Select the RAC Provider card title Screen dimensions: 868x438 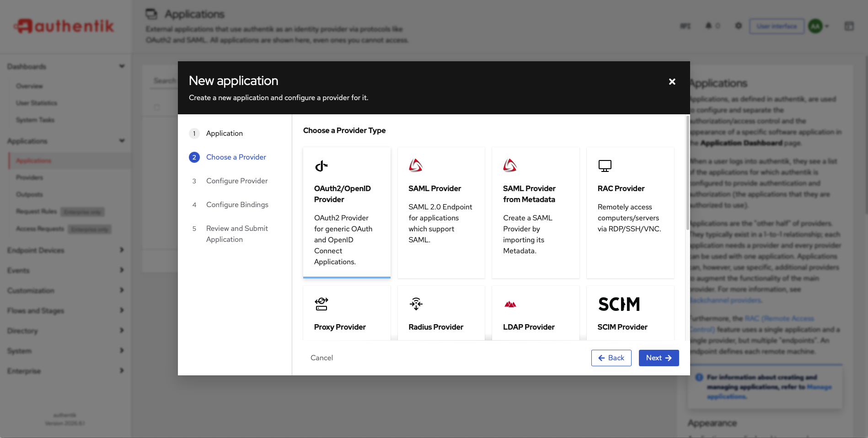(621, 188)
